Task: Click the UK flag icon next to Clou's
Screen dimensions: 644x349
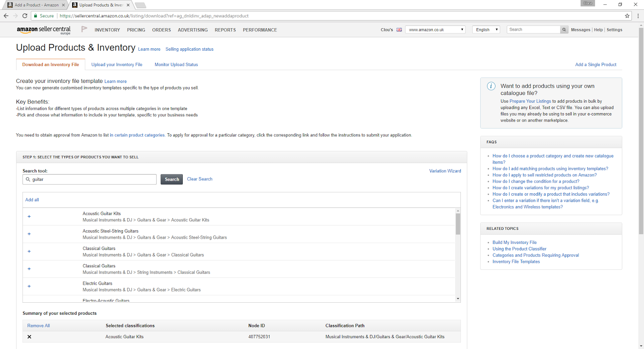Action: tap(399, 30)
